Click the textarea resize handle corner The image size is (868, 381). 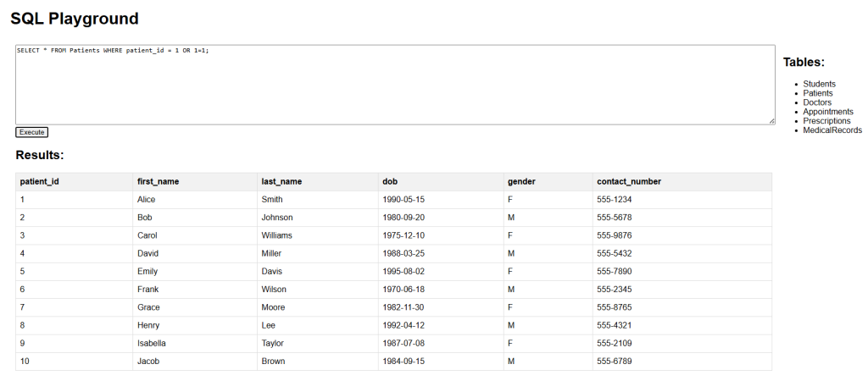771,120
